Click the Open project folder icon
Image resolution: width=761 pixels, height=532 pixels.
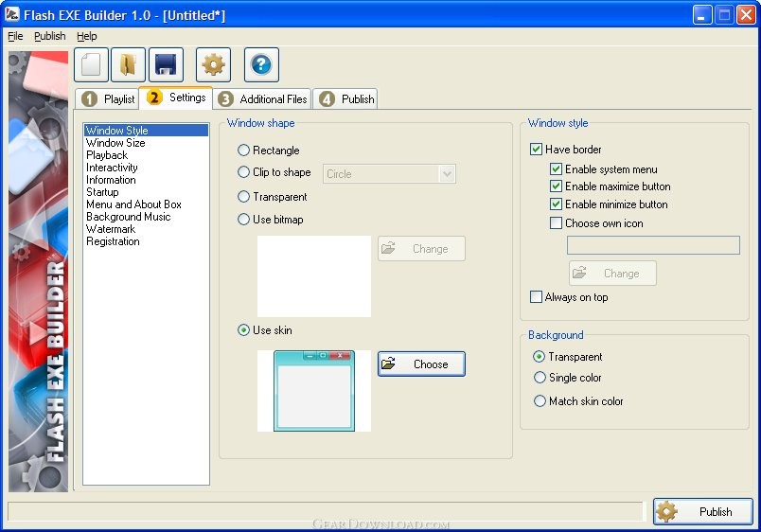point(129,64)
